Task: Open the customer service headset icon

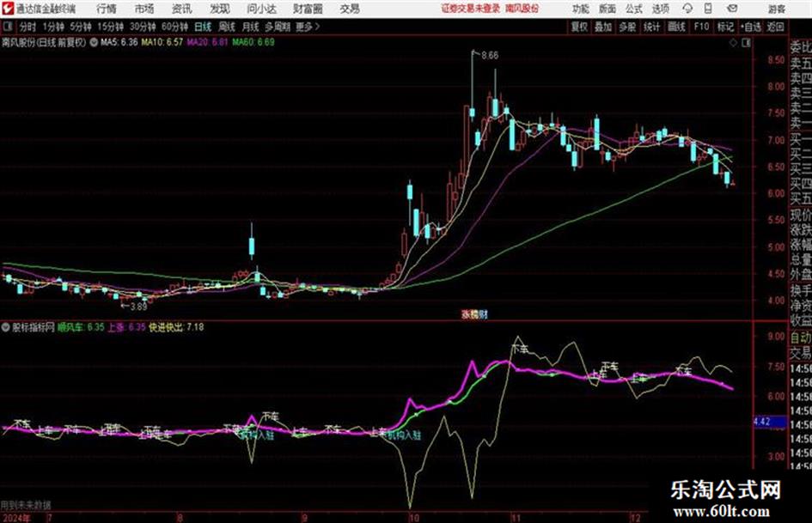Action: (x=687, y=9)
